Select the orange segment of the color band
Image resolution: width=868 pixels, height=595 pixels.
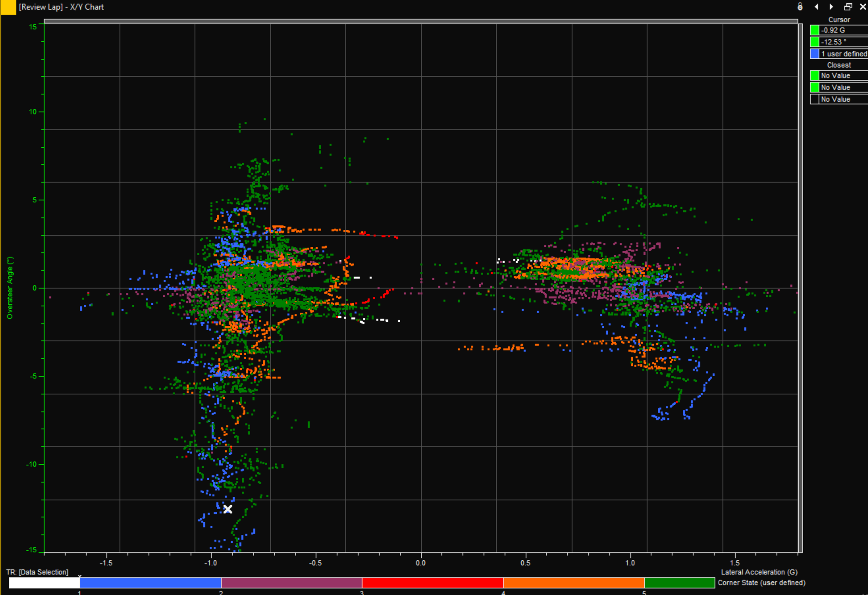coord(574,583)
